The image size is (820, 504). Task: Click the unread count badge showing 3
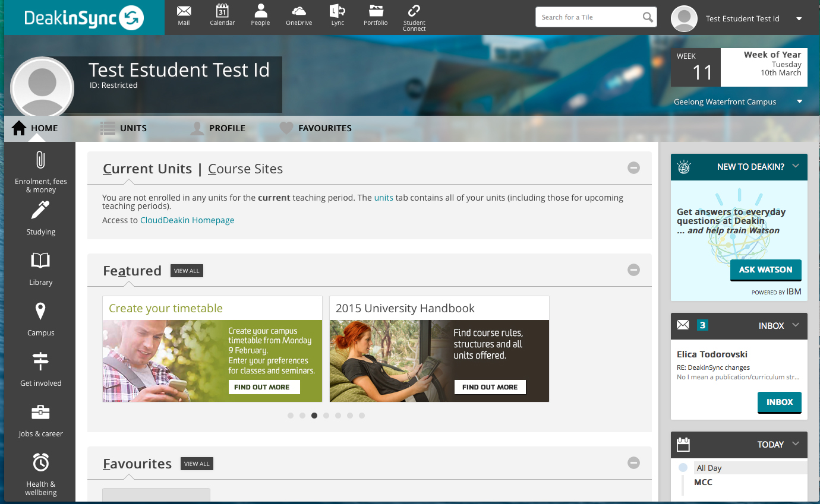[702, 325]
